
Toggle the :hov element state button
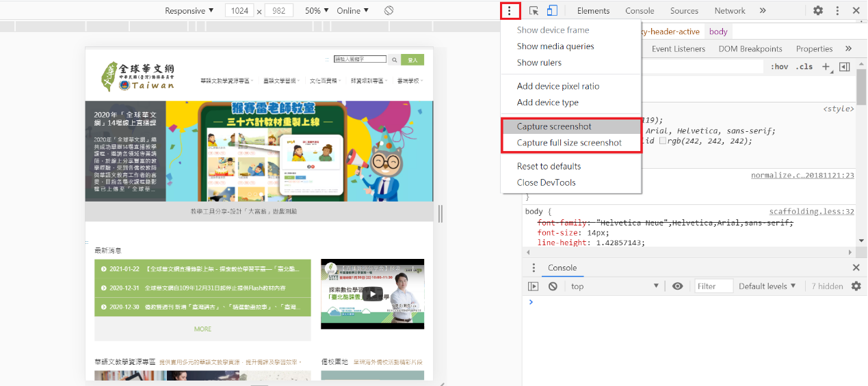(779, 67)
